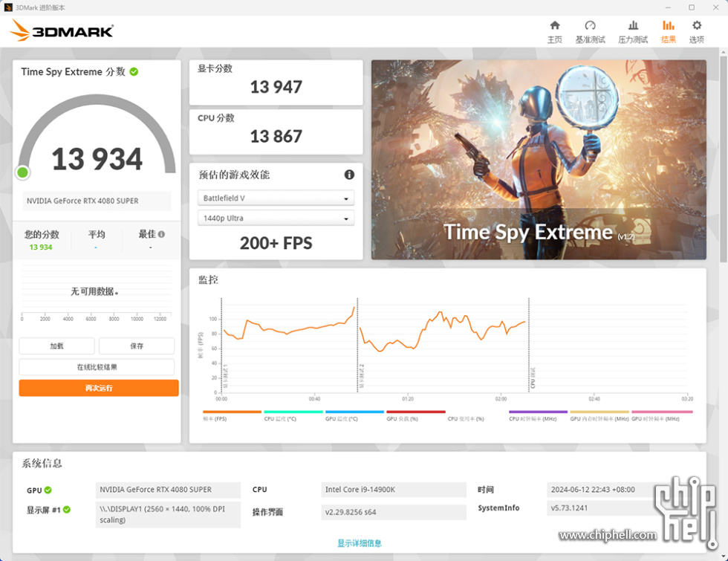This screenshot has height=561, width=728.
Task: Click the 2024-06-12 22:43 time field
Action: point(603,490)
